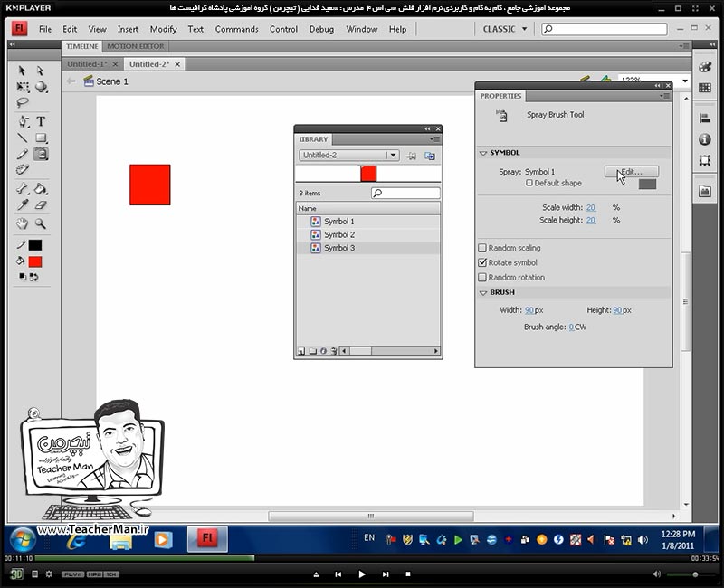Choose the Line tool
This screenshot has height=588, width=724.
[22, 138]
